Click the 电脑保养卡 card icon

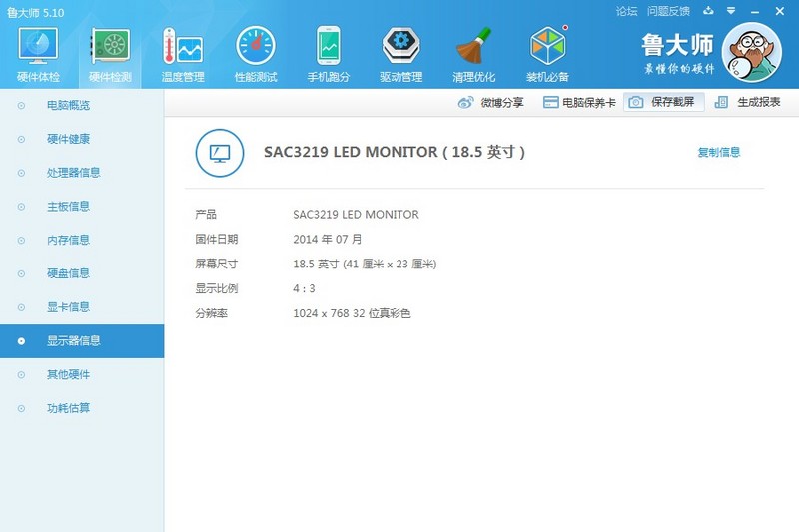click(551, 103)
